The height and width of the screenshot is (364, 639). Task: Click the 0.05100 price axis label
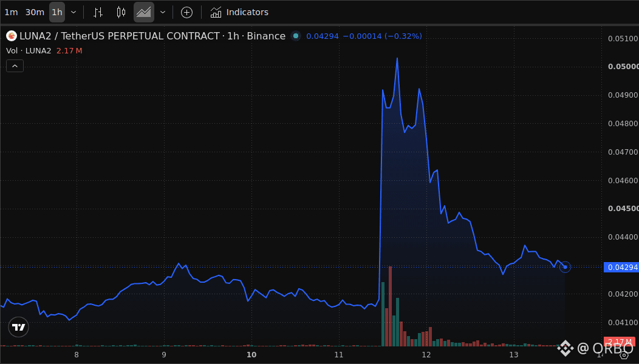click(x=623, y=39)
